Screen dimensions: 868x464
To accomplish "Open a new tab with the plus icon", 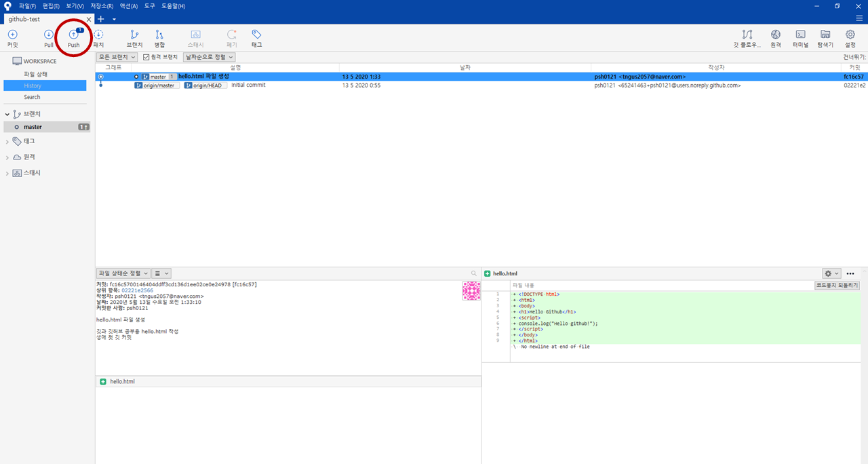I will [101, 19].
